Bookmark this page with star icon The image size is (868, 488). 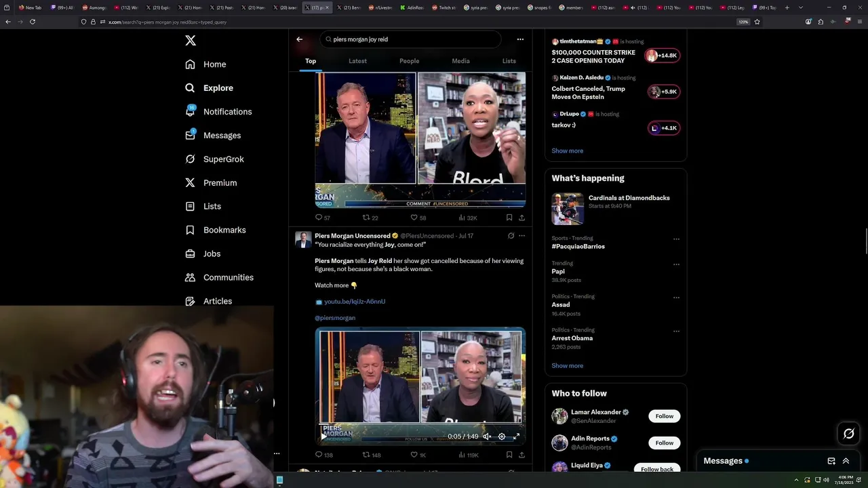point(757,22)
